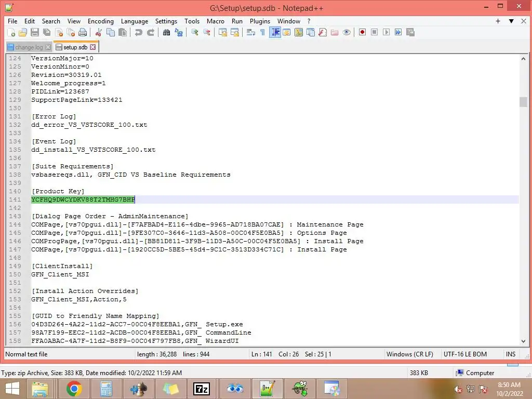Close the current document via toolbar
Image resolution: width=532 pixels, height=399 pixels.
tap(59, 32)
